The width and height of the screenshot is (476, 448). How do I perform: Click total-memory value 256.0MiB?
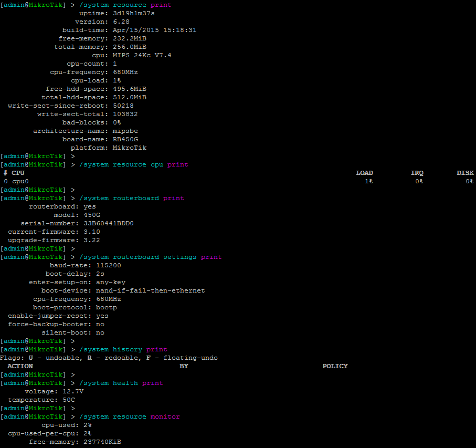coord(130,47)
